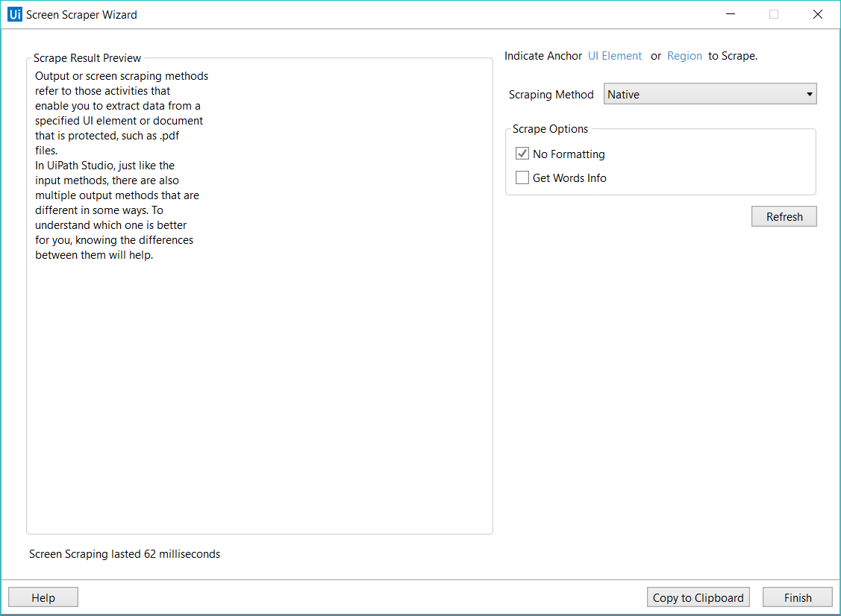
Task: Click inside the Scrape Result Preview text
Action: [119, 166]
